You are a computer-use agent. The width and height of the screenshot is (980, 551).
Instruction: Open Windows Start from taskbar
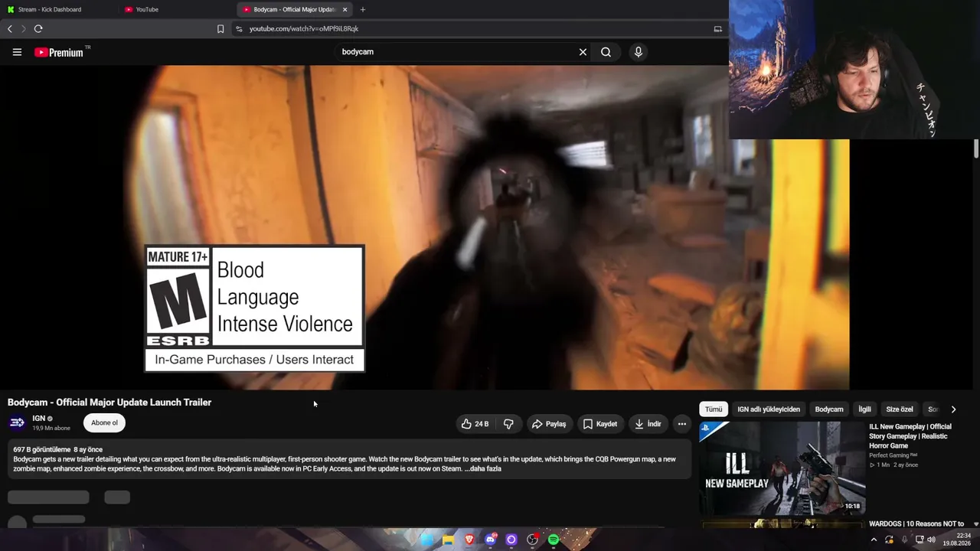[x=427, y=540]
